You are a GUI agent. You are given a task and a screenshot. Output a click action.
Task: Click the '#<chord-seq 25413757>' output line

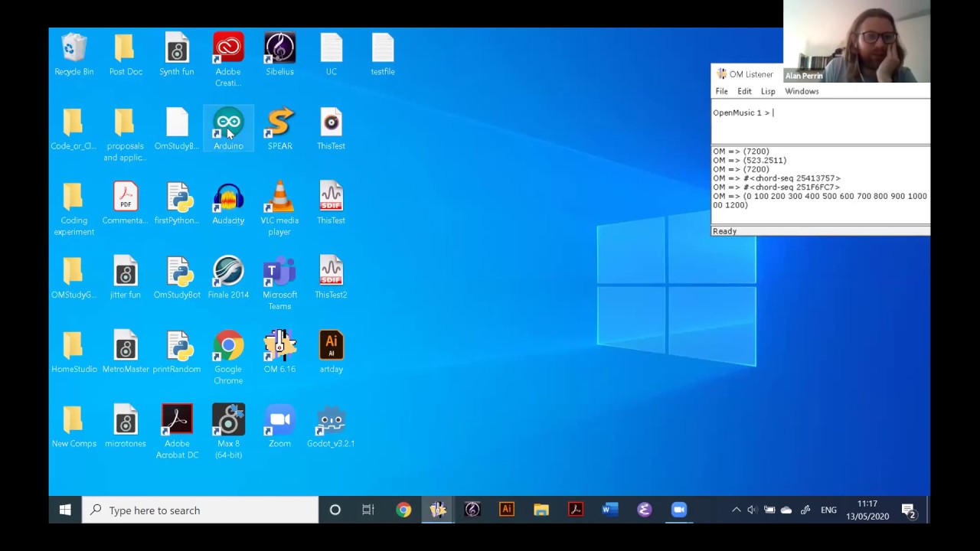(x=777, y=178)
